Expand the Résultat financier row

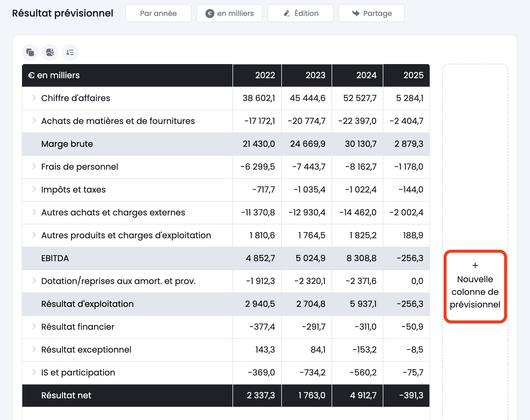[34, 326]
